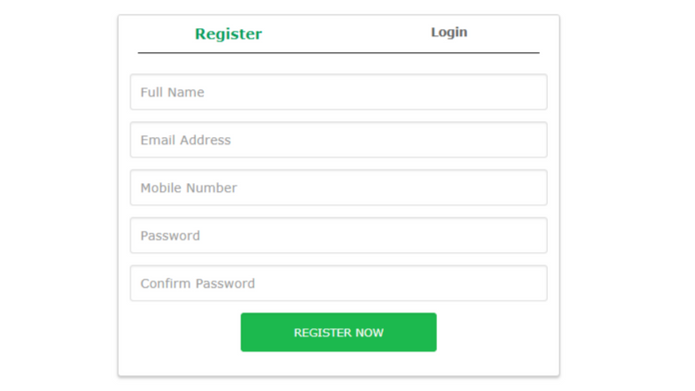Select the input between Email and Password fields
This screenshot has width=695, height=391.
pyautogui.click(x=339, y=188)
